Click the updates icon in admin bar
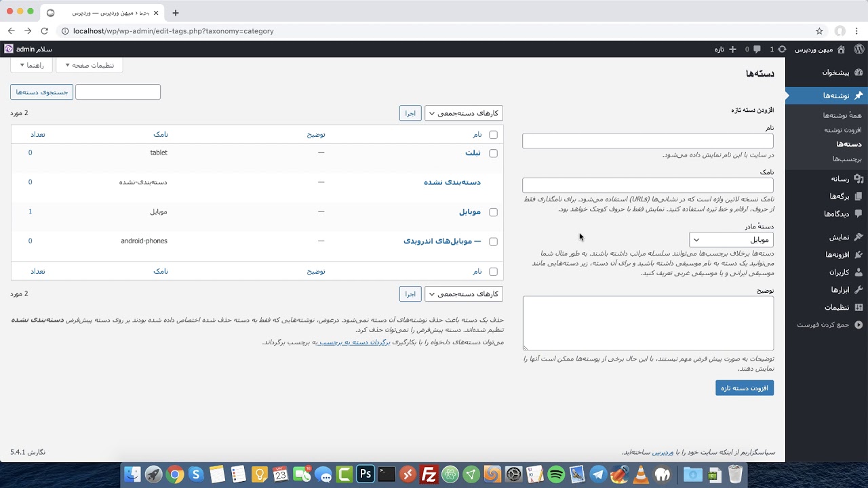This screenshot has height=488, width=868. coord(782,49)
